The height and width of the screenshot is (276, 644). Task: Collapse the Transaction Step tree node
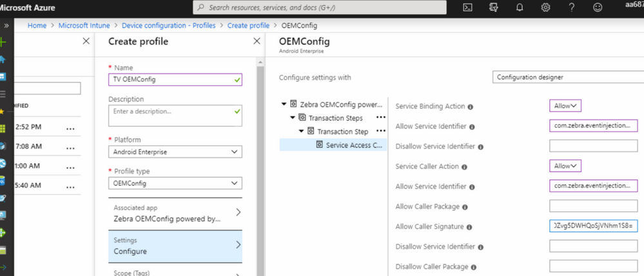pyautogui.click(x=301, y=131)
